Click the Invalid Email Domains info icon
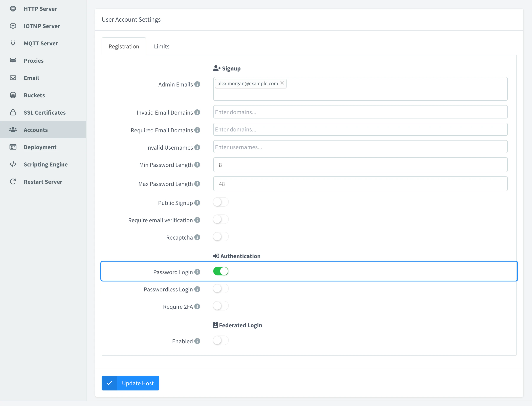Viewport: 532px width, 406px height. [x=197, y=112]
